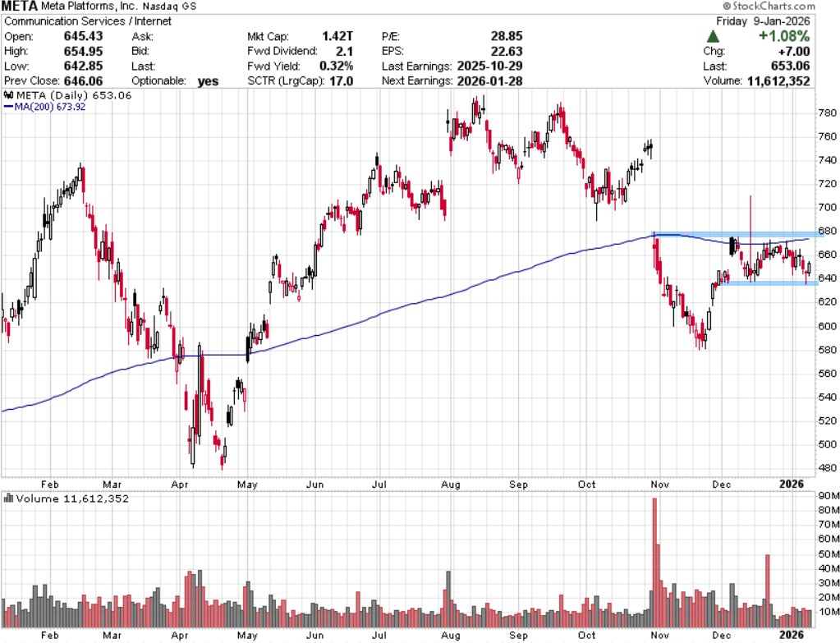
Task: Click the Optionable value 'yes'
Action: click(x=208, y=81)
